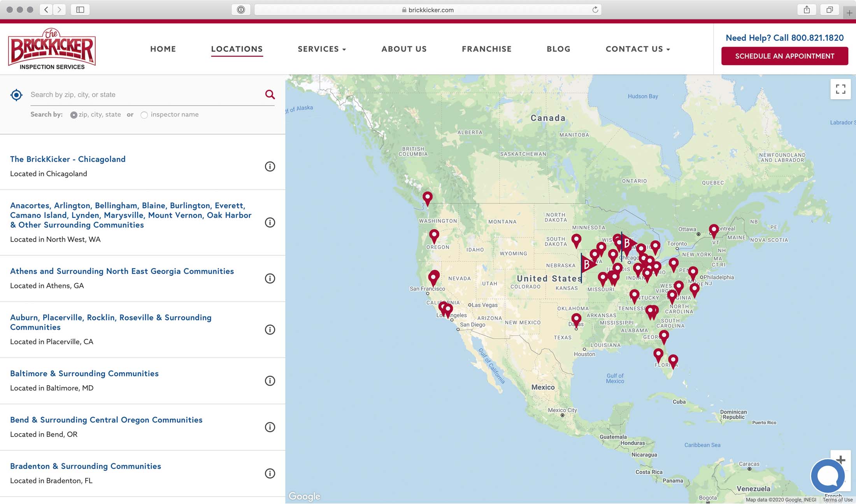Open info icon for Baltimore location
Image resolution: width=856 pixels, height=504 pixels.
point(270,381)
